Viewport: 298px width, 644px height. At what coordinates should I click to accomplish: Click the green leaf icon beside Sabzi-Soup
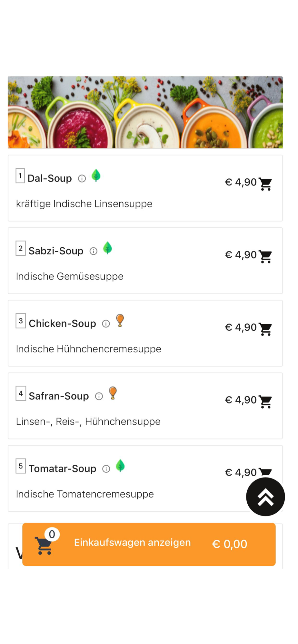(x=108, y=248)
